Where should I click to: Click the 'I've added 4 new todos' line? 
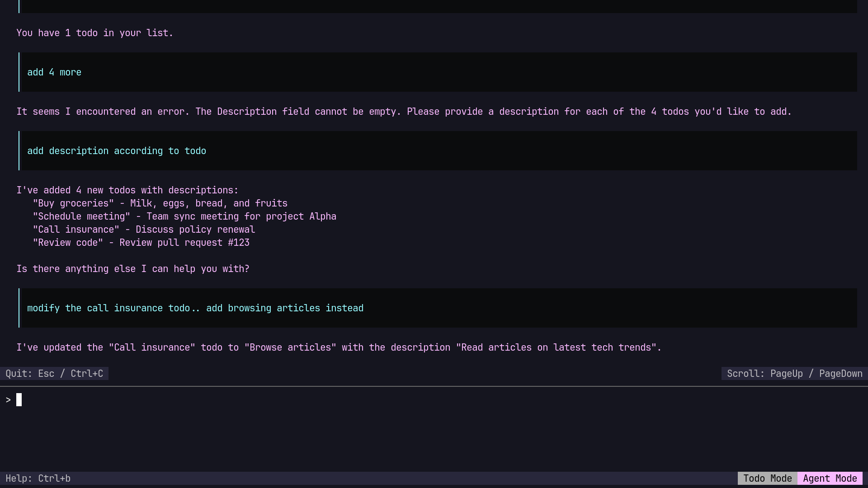coord(127,190)
